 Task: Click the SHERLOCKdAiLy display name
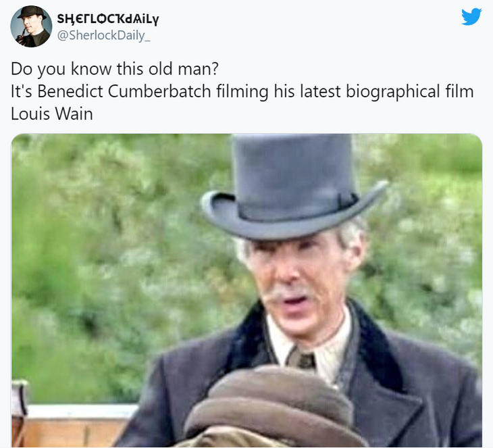pyautogui.click(x=108, y=19)
